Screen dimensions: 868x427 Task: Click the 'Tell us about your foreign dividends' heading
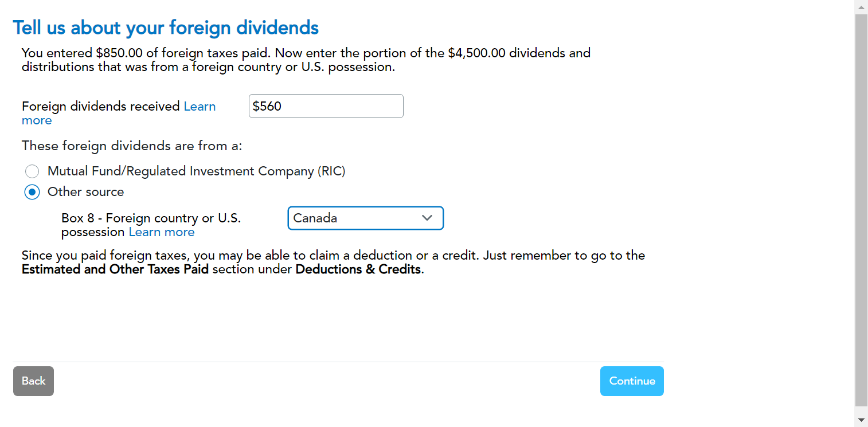(166, 28)
